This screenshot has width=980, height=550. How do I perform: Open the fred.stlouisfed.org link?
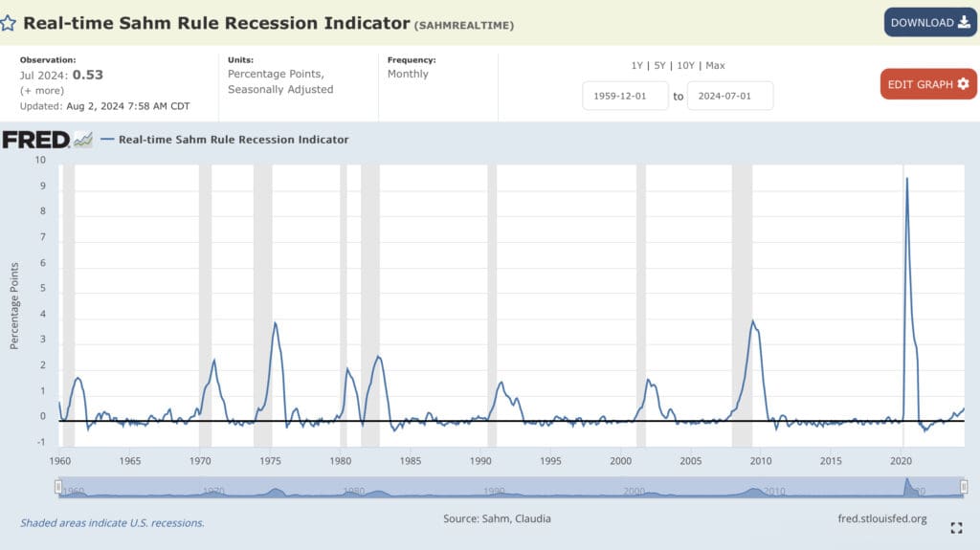coord(880,518)
